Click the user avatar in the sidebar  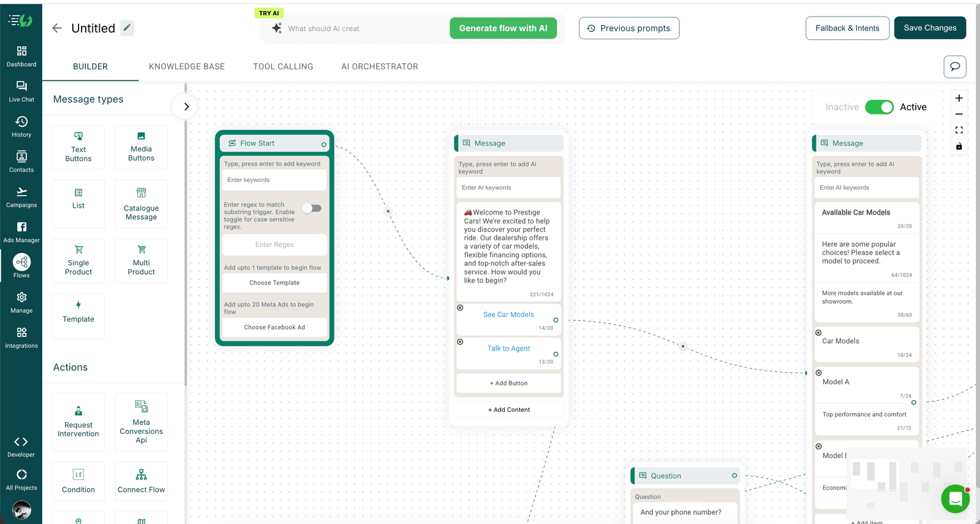pyautogui.click(x=21, y=510)
